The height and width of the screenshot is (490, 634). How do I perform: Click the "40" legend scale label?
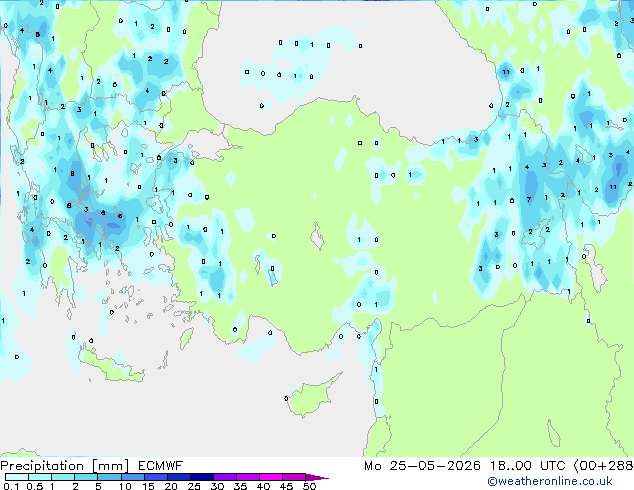(263, 486)
